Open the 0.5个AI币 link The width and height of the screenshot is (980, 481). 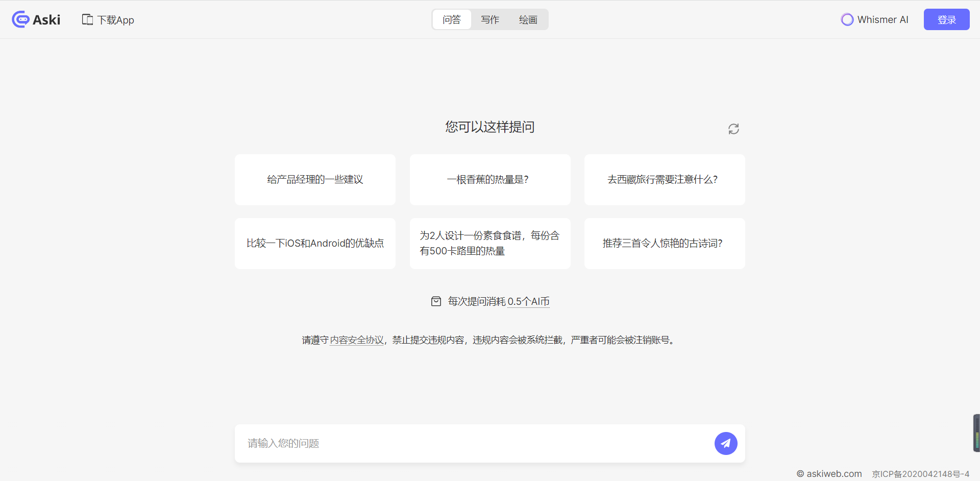[x=529, y=301]
